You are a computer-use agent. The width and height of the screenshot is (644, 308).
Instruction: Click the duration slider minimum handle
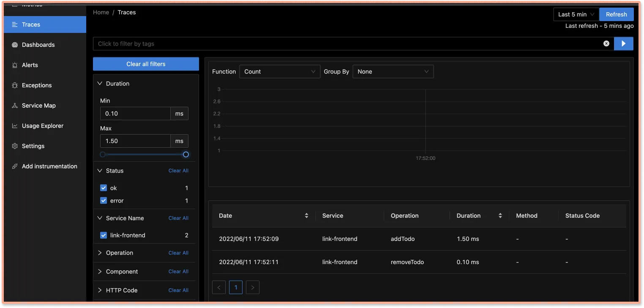tap(103, 154)
